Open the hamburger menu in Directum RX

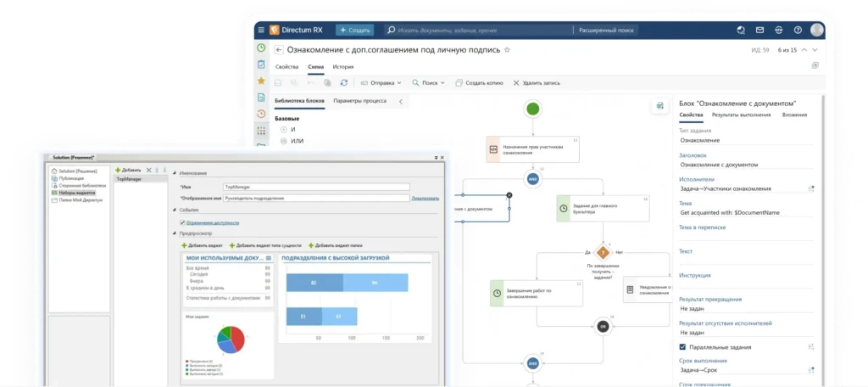(x=261, y=30)
